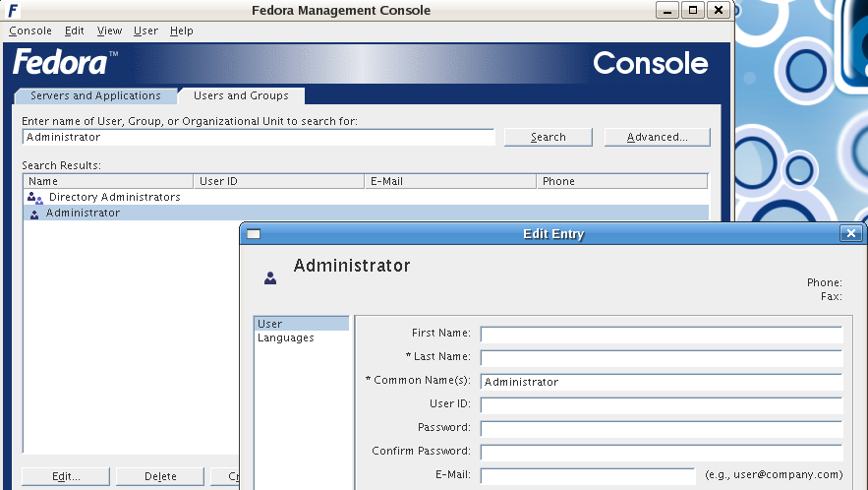
Task: Select the Directory Administrators row
Action: (366, 197)
